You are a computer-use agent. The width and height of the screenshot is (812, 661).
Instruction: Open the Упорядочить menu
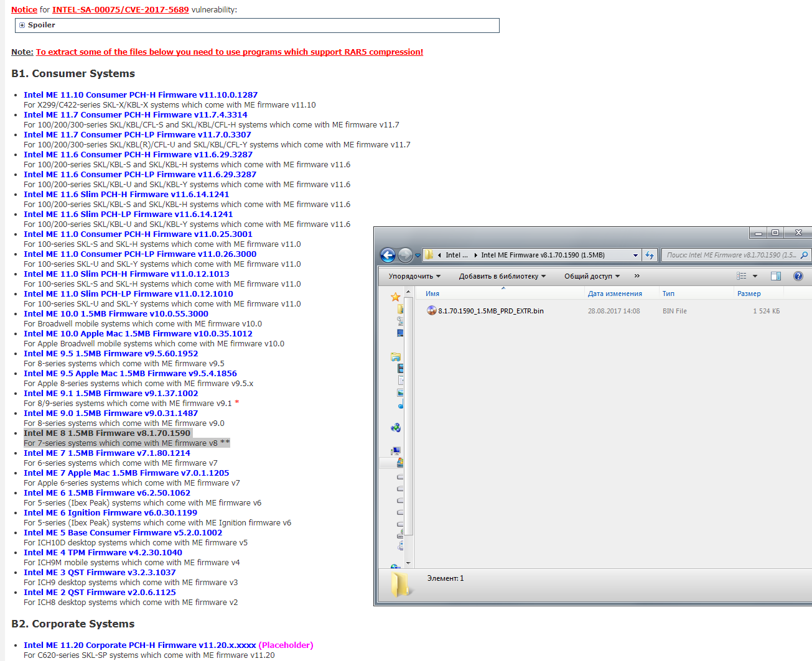coord(414,276)
